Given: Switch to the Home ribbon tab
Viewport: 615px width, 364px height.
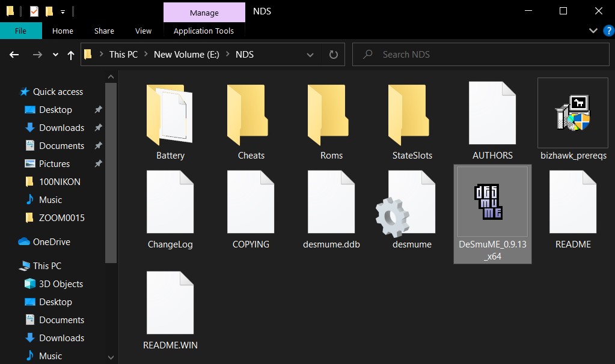Looking at the screenshot, I should coord(63,31).
